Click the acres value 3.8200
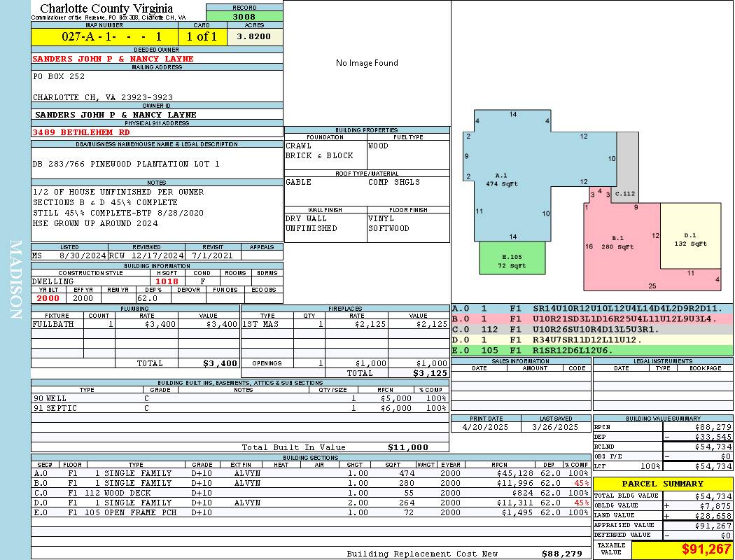735x560 pixels. (x=254, y=36)
